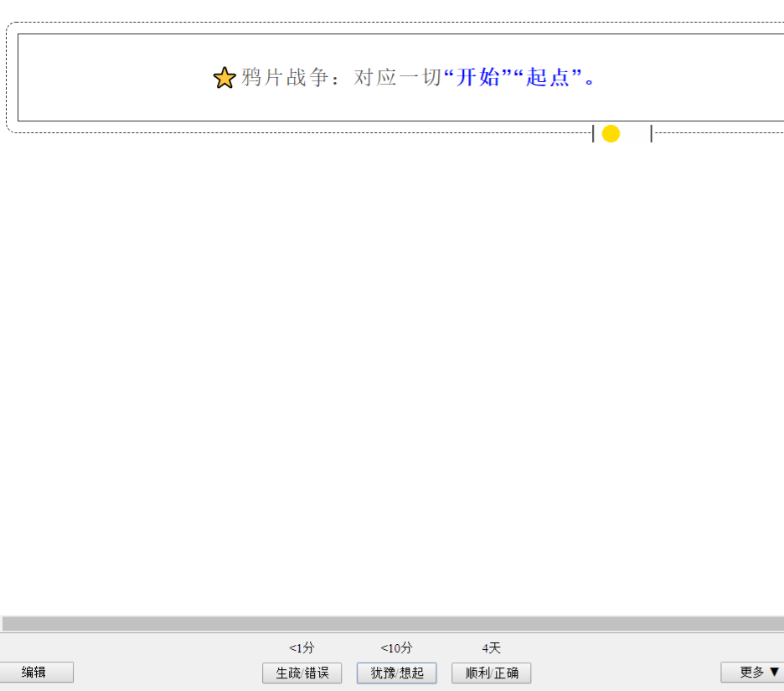Click the 4天 interval label
784x691 pixels.
coord(491,648)
